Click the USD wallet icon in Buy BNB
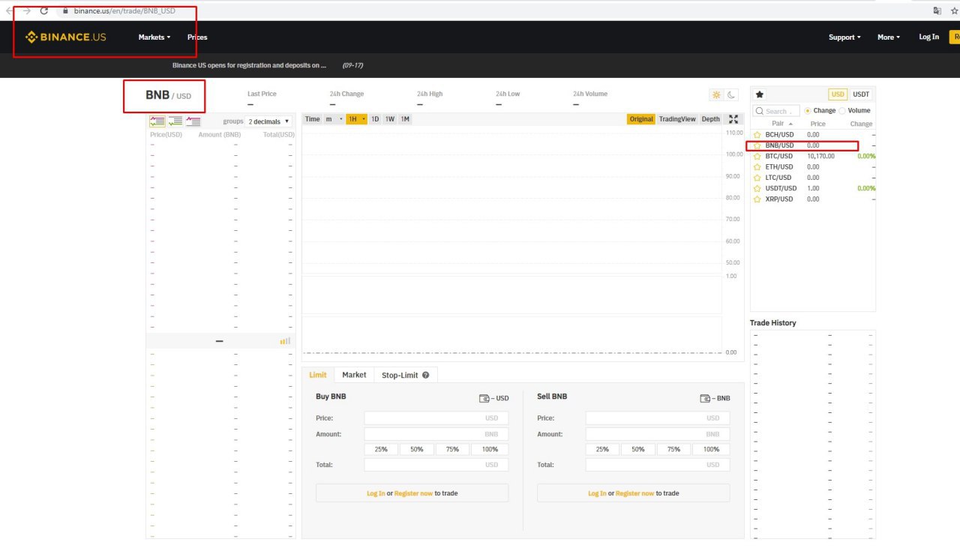The height and width of the screenshot is (560, 960). tap(484, 398)
